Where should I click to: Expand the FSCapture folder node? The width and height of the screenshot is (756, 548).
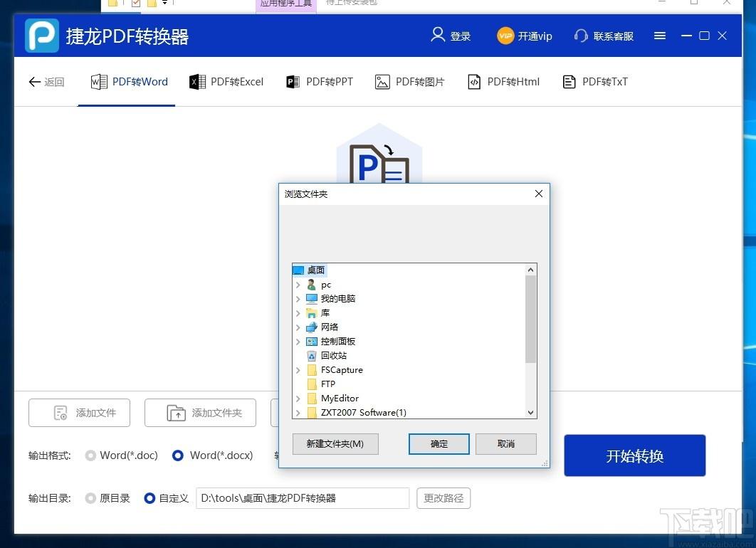[298, 370]
